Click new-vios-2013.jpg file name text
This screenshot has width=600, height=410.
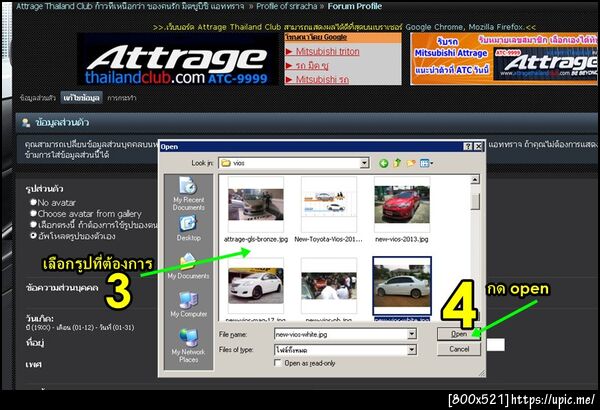click(402, 239)
